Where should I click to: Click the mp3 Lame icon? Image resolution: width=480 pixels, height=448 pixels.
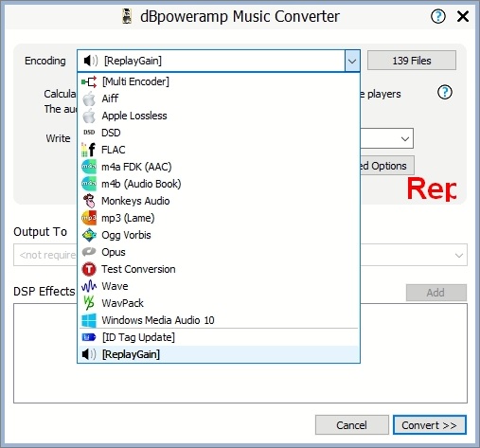89,218
